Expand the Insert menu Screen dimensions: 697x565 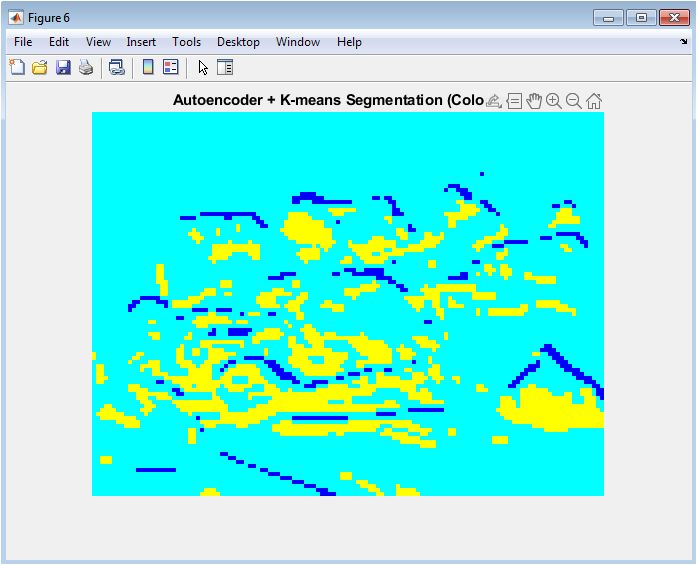click(x=141, y=42)
